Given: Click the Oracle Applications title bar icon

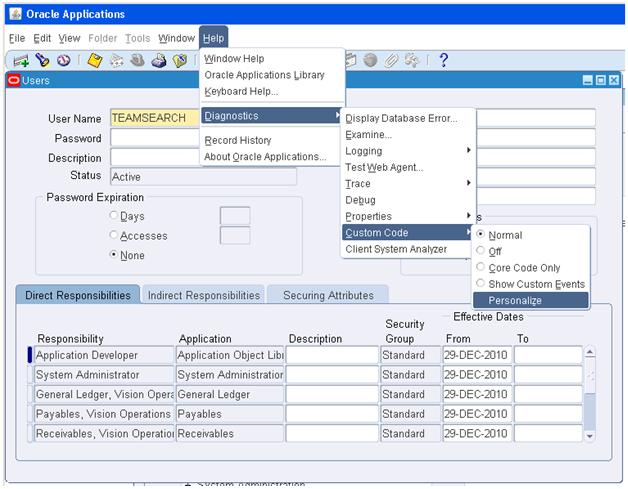Looking at the screenshot, I should (16, 14).
